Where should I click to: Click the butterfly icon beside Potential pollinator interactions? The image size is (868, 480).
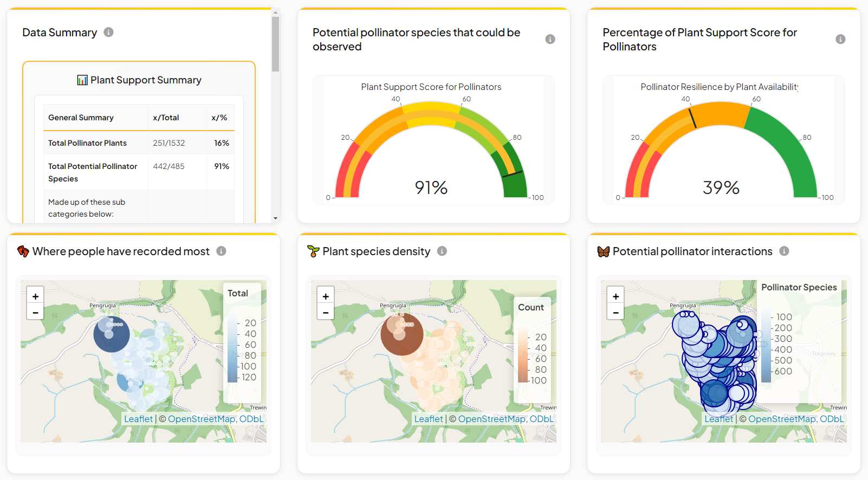[604, 251]
